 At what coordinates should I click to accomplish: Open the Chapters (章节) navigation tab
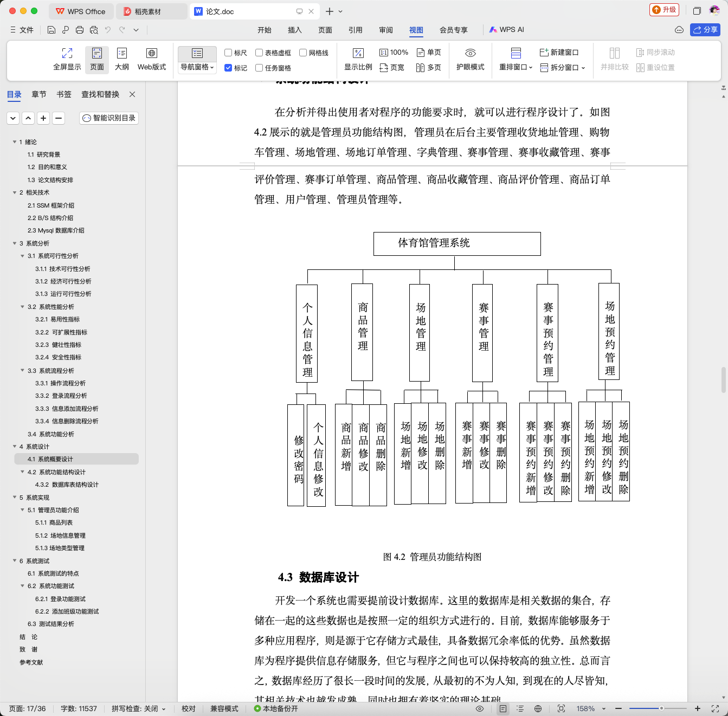39,94
